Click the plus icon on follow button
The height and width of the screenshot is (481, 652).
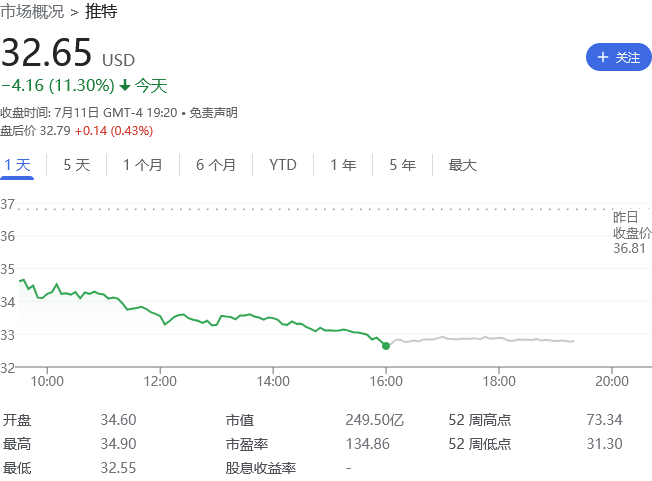(x=602, y=58)
